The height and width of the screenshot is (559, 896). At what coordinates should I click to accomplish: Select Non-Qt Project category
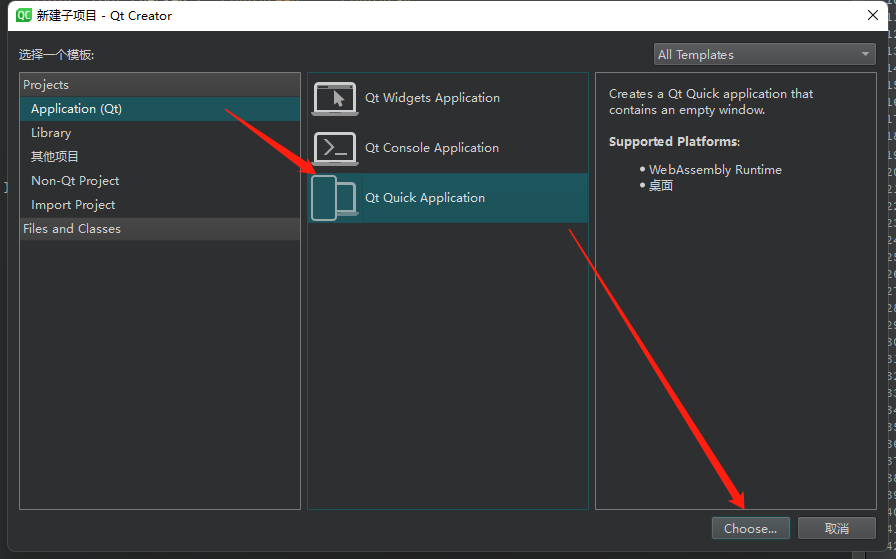pyautogui.click(x=160, y=181)
